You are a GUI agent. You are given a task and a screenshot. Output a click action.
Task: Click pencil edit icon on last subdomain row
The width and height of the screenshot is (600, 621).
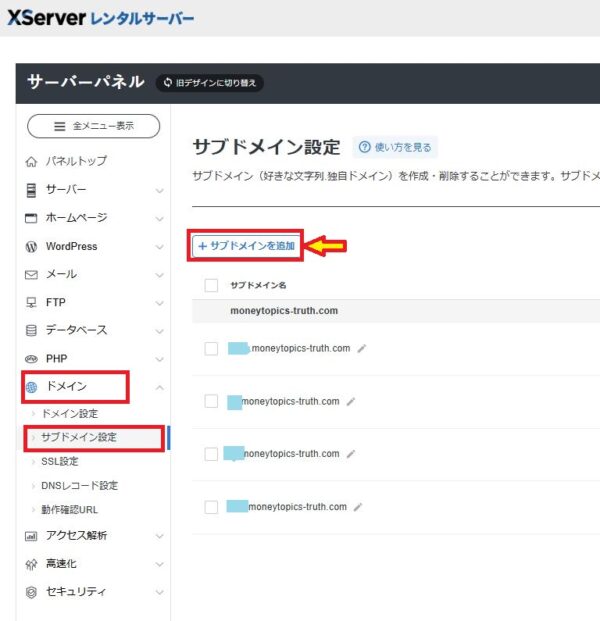(x=358, y=507)
